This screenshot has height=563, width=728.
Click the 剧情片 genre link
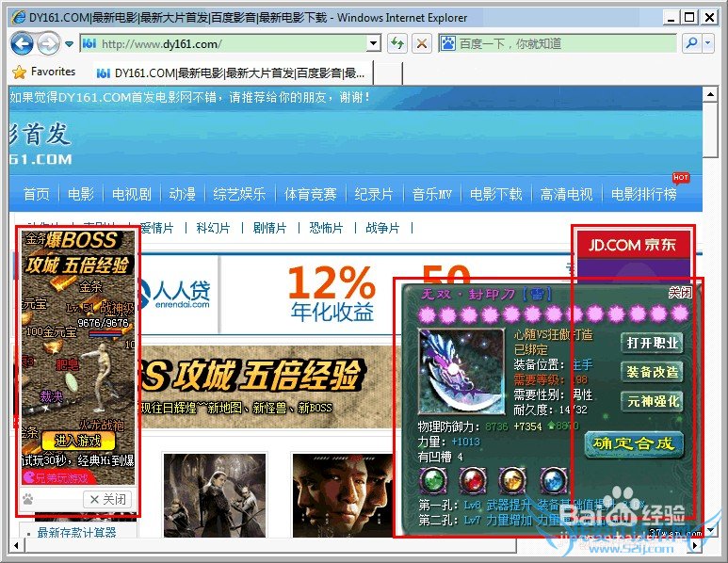click(269, 228)
